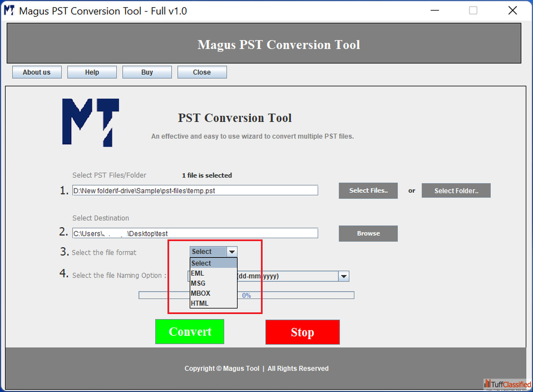The image size is (533, 392).
Task: Click the 0% conversion progress bar
Action: [x=246, y=295]
